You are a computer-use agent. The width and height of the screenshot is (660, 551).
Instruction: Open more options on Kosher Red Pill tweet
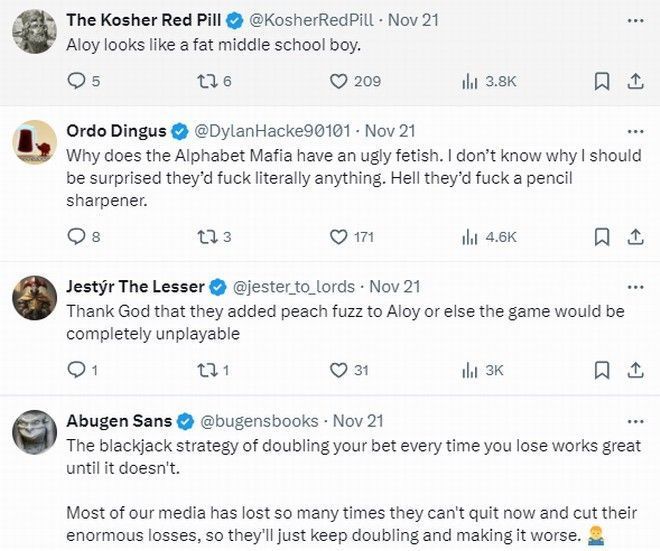[635, 19]
